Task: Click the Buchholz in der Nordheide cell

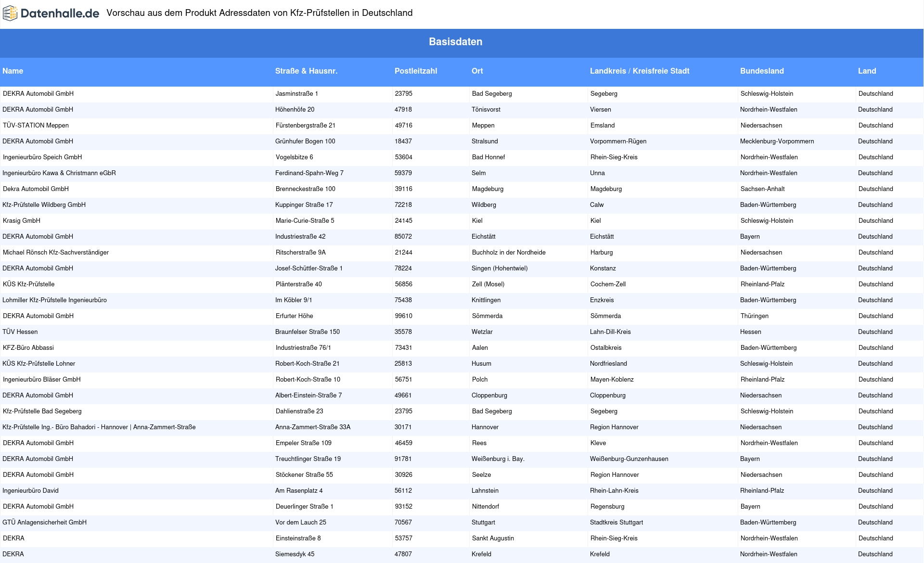Action: point(509,252)
